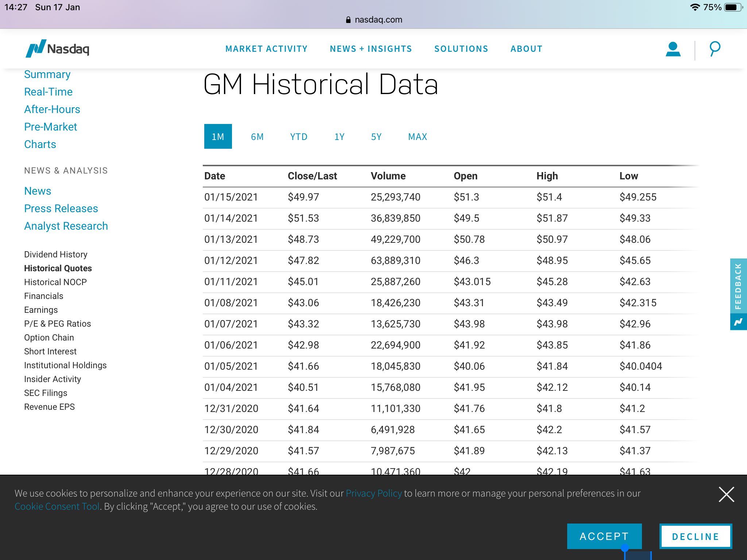Open Option Chain
Image resolution: width=747 pixels, height=560 pixels.
click(49, 338)
